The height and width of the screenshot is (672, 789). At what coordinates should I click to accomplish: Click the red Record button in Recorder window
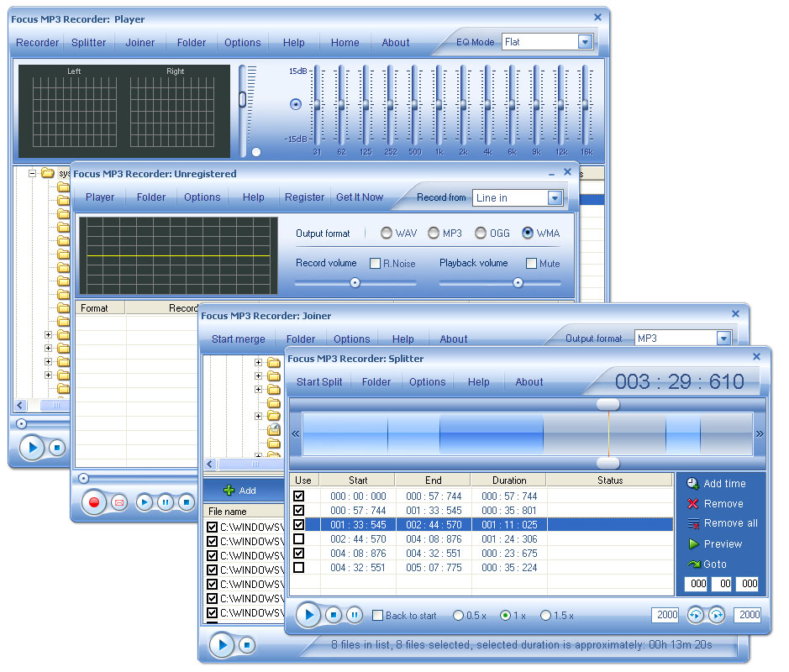tap(93, 502)
